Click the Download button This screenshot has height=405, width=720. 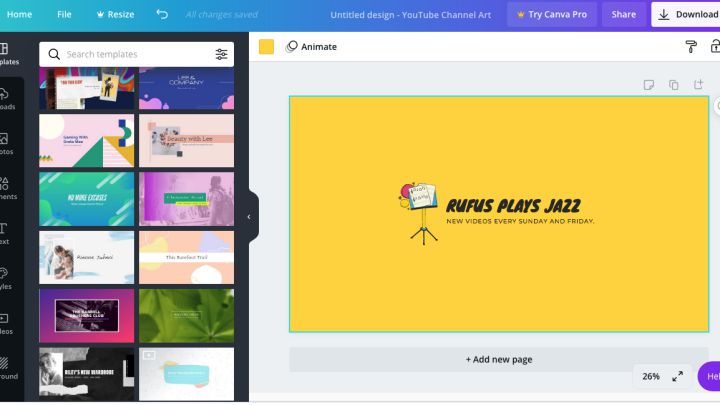pyautogui.click(x=686, y=14)
